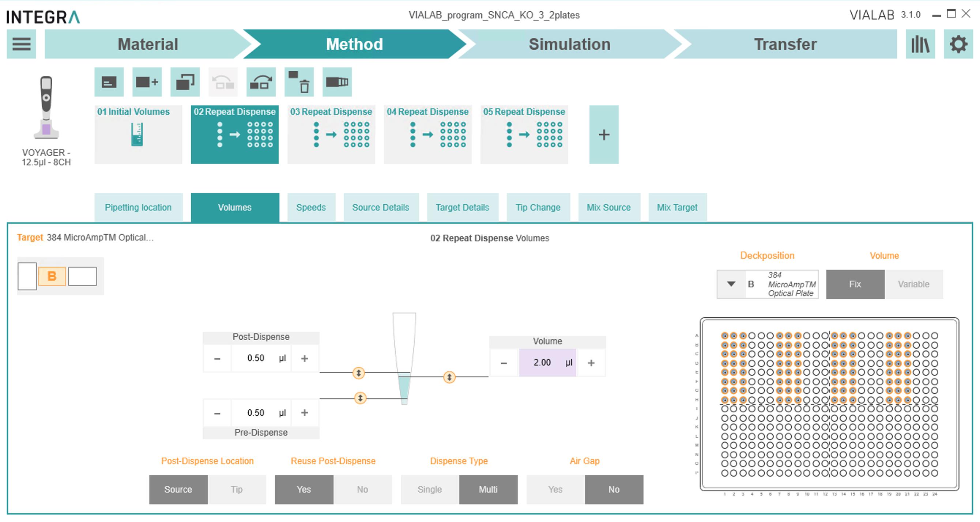Open the hamburger main menu
This screenshot has height=522, width=980.
pyautogui.click(x=21, y=44)
